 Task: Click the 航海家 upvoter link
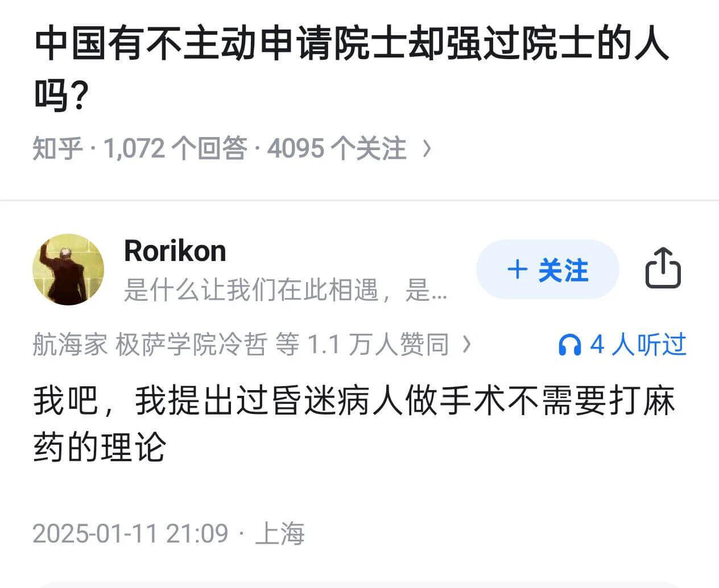tap(68, 344)
